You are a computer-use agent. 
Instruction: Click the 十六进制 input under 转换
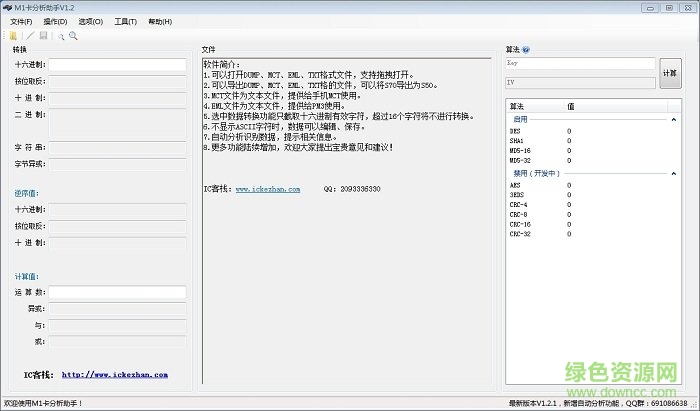point(118,65)
